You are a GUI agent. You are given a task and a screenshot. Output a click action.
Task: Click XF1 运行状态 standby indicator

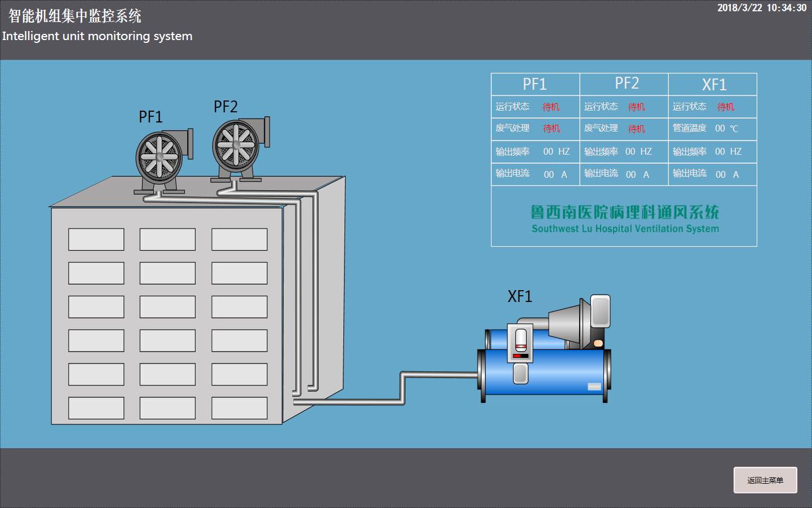tap(726, 107)
